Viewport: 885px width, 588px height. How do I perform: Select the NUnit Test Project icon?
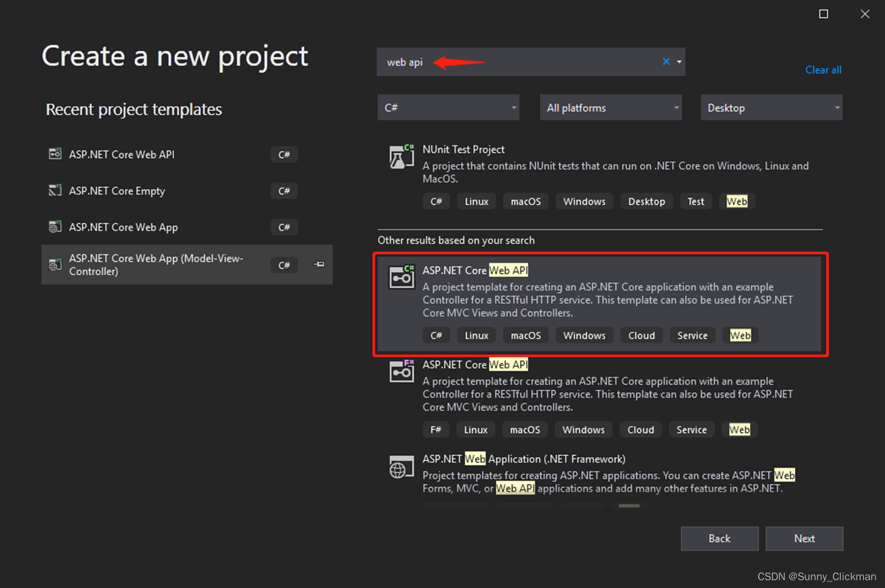402,157
